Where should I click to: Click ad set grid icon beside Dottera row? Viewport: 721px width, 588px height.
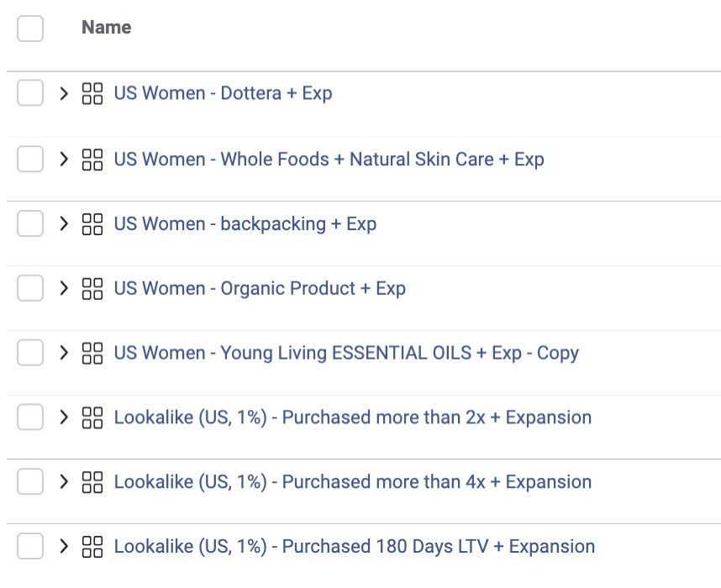92,93
